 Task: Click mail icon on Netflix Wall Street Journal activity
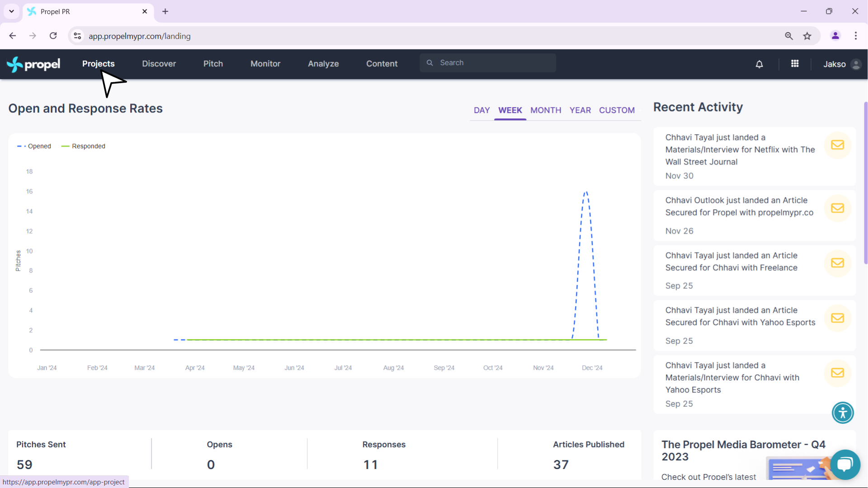pos(838,145)
